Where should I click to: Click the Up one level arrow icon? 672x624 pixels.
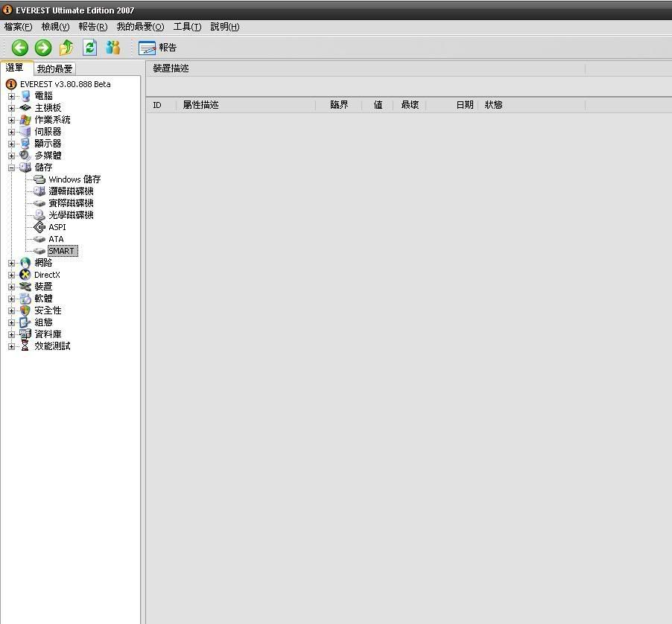[x=66, y=48]
